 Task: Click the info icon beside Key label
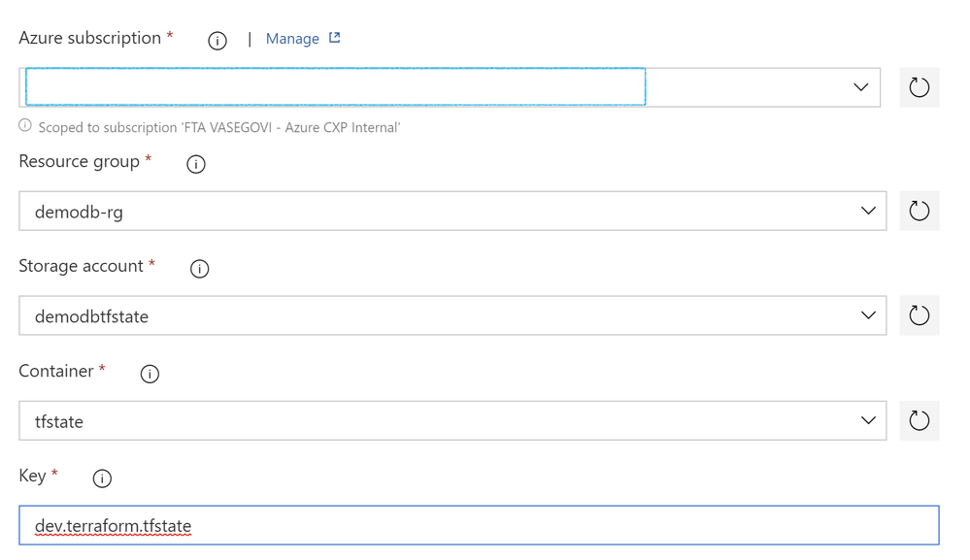(102, 478)
